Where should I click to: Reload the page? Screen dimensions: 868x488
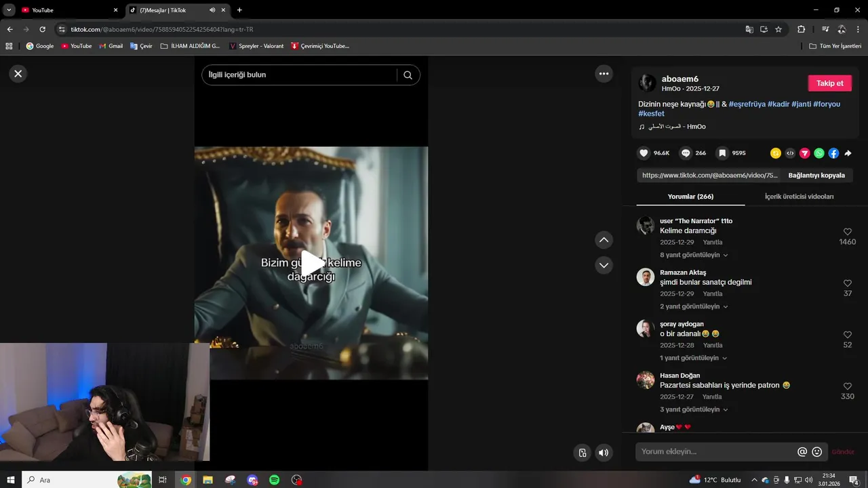coord(43,30)
